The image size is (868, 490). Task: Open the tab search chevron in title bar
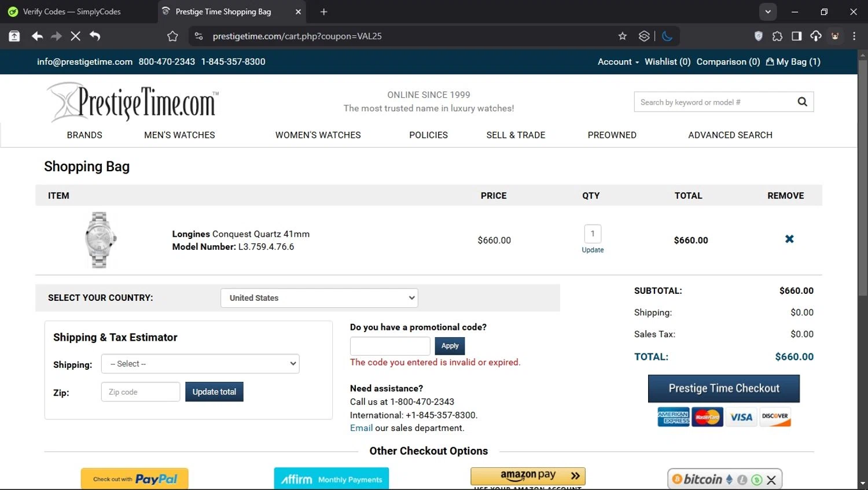(x=768, y=12)
